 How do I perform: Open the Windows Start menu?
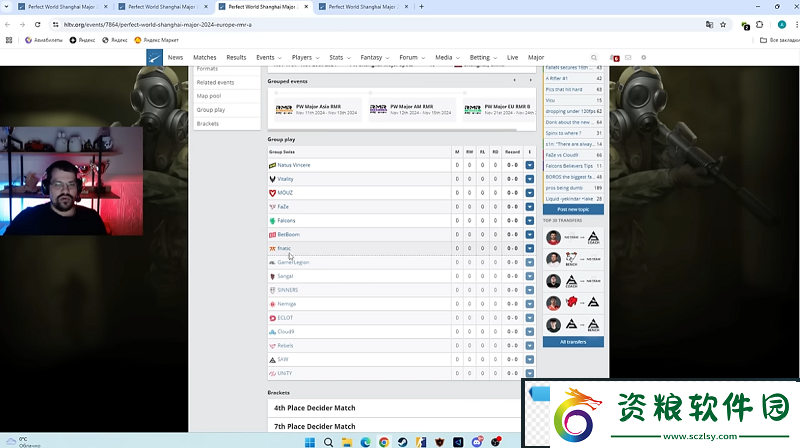310,442
